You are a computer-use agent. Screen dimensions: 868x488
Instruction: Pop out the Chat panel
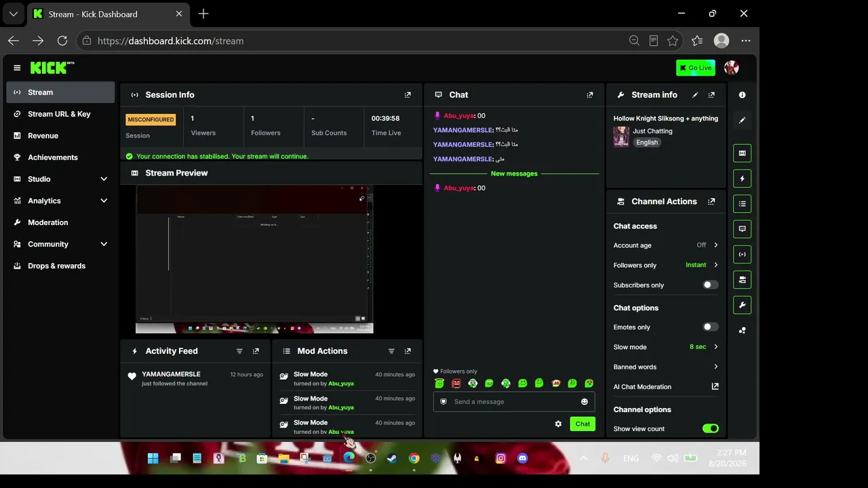point(590,95)
